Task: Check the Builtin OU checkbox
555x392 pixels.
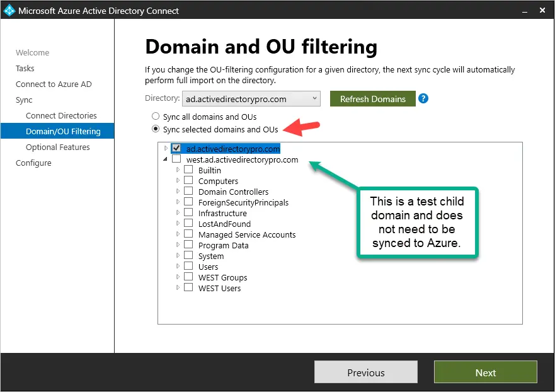Action: (188, 170)
